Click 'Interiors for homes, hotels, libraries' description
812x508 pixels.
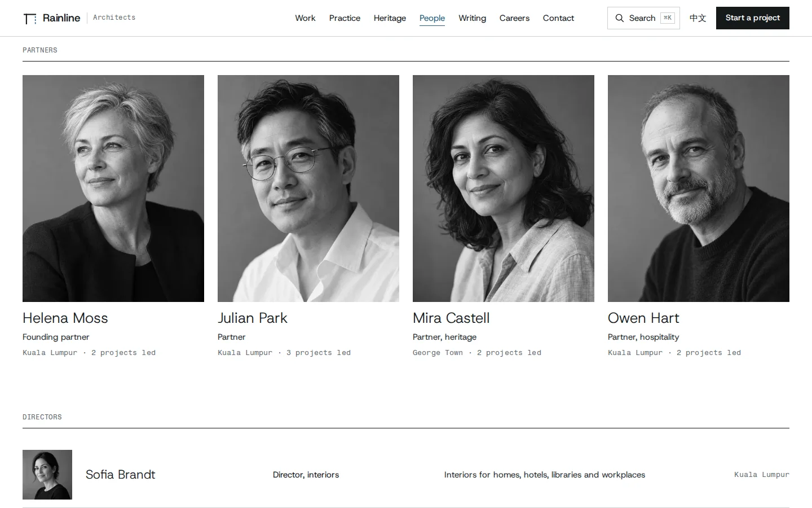(545, 475)
